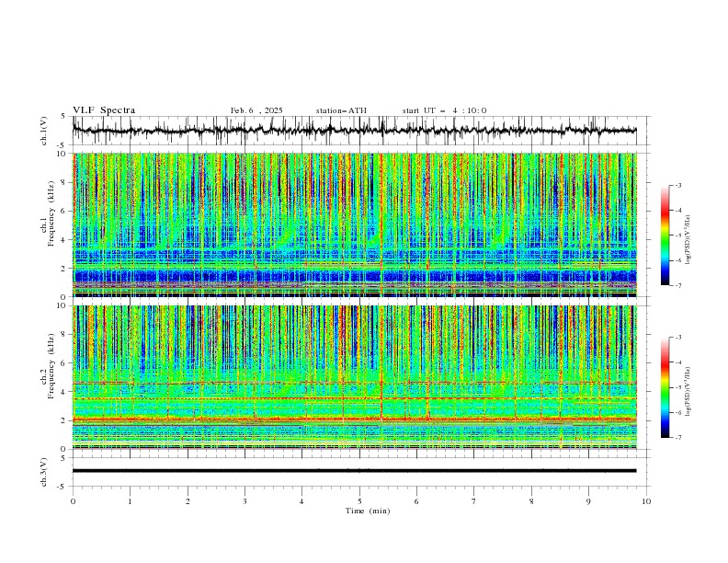This screenshot has width=728, height=563.
Task: Click the ch.1 Frequency (kHz) axis label
Action: pyautogui.click(x=48, y=213)
